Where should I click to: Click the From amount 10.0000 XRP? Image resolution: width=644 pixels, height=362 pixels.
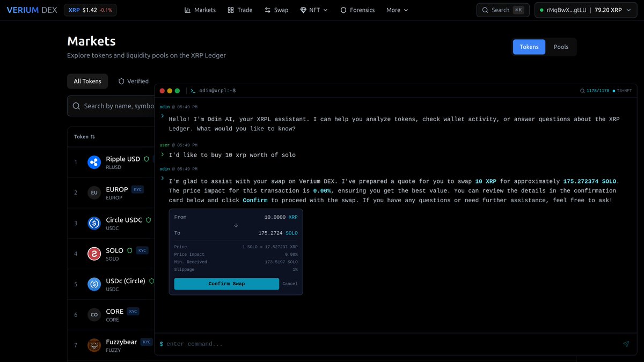pyautogui.click(x=281, y=217)
